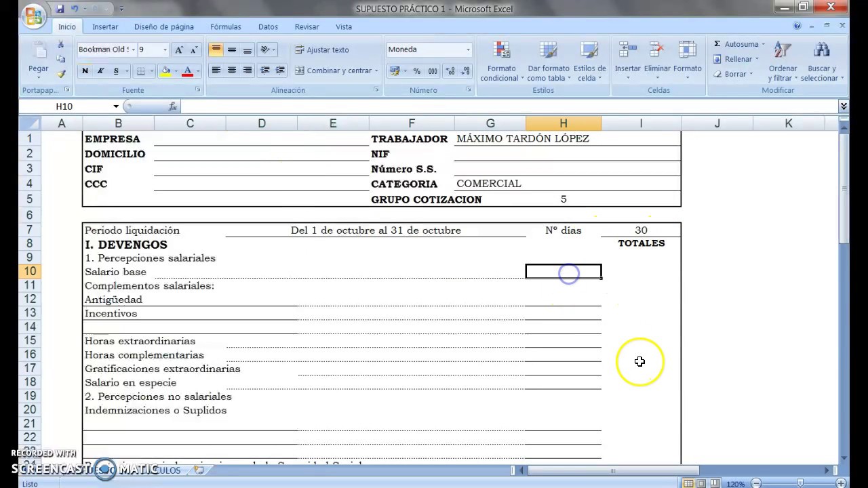Click the Formato condicional icon
This screenshot has height=488, width=868.
pos(502,50)
